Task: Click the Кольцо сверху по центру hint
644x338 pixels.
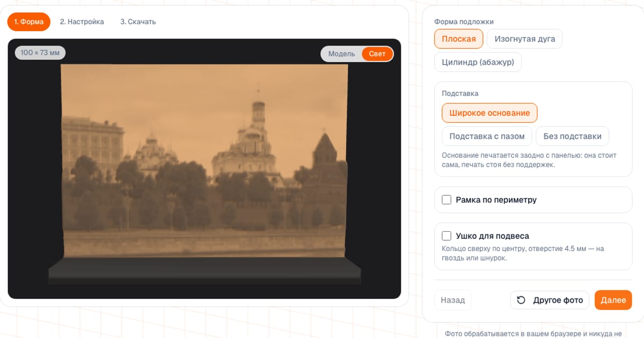Action: pyautogui.click(x=523, y=253)
